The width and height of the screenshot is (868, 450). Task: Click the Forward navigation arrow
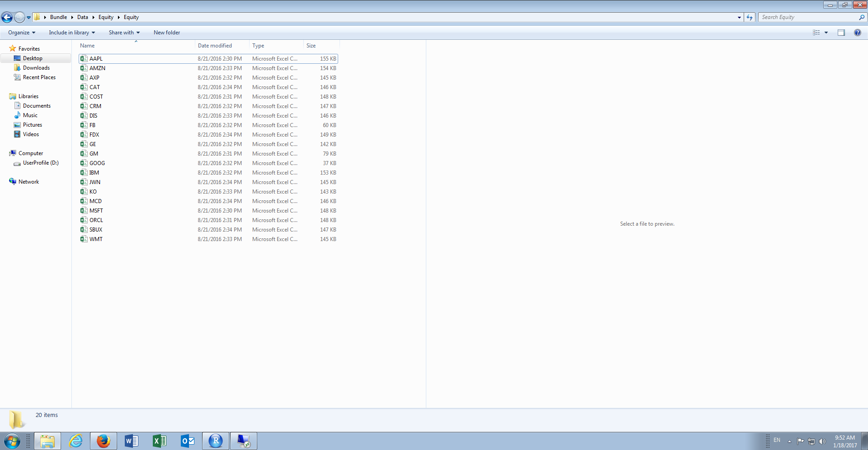(x=19, y=17)
